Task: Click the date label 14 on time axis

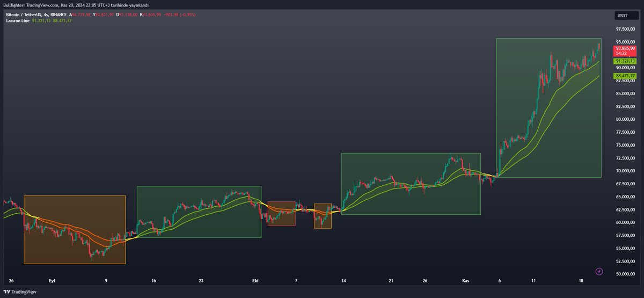Action: tap(343, 281)
